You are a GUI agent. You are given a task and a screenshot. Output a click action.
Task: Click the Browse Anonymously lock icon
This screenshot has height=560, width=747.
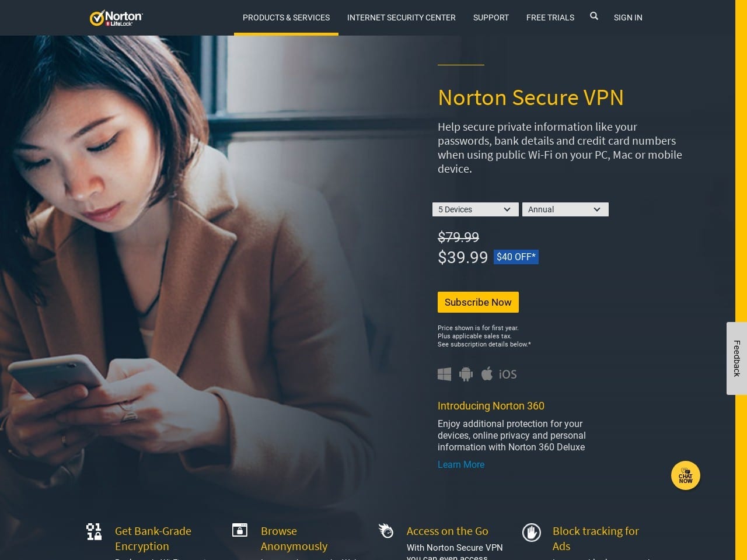240,530
